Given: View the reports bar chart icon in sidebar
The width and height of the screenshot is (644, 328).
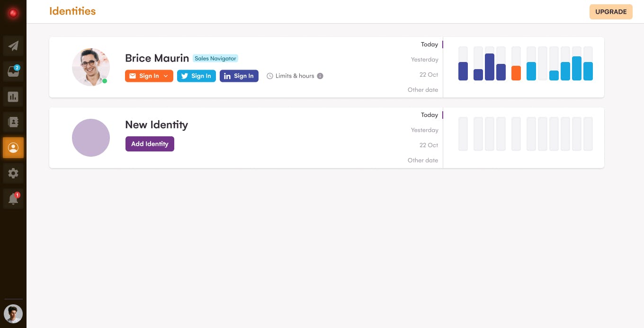Looking at the screenshot, I should click(x=13, y=97).
